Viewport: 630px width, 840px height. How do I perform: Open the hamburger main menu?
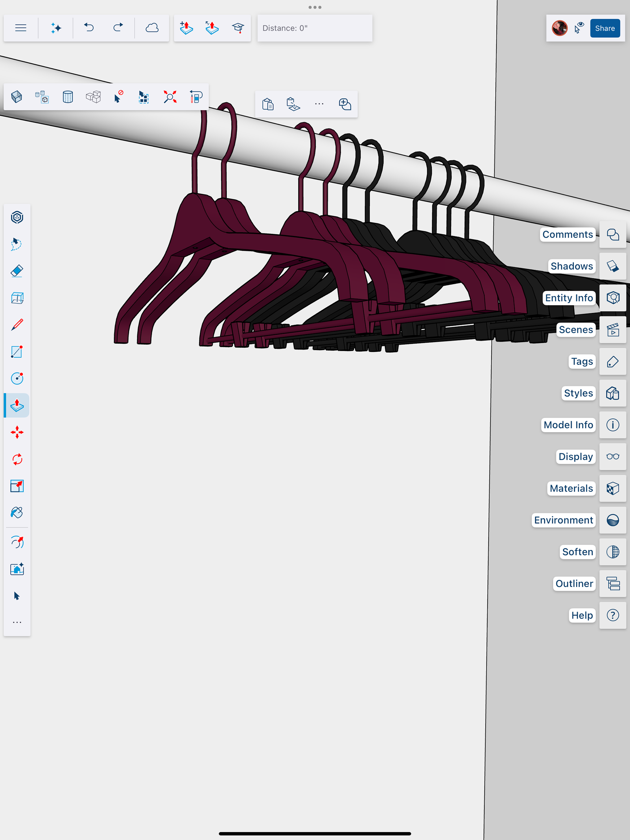20,28
